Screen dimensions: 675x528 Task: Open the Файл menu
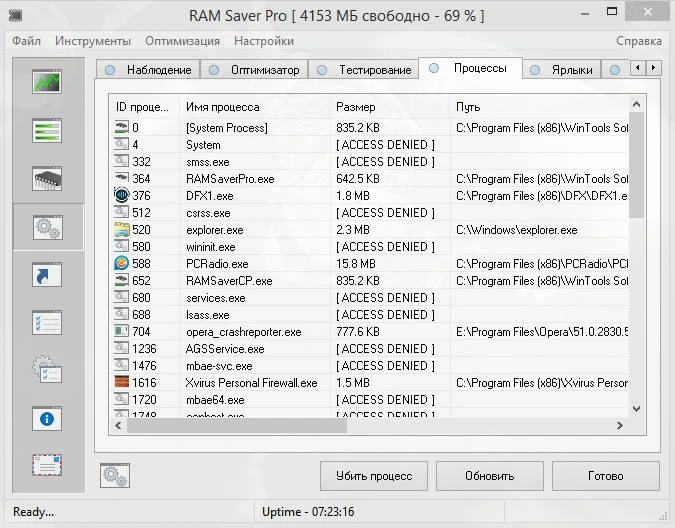(26, 41)
